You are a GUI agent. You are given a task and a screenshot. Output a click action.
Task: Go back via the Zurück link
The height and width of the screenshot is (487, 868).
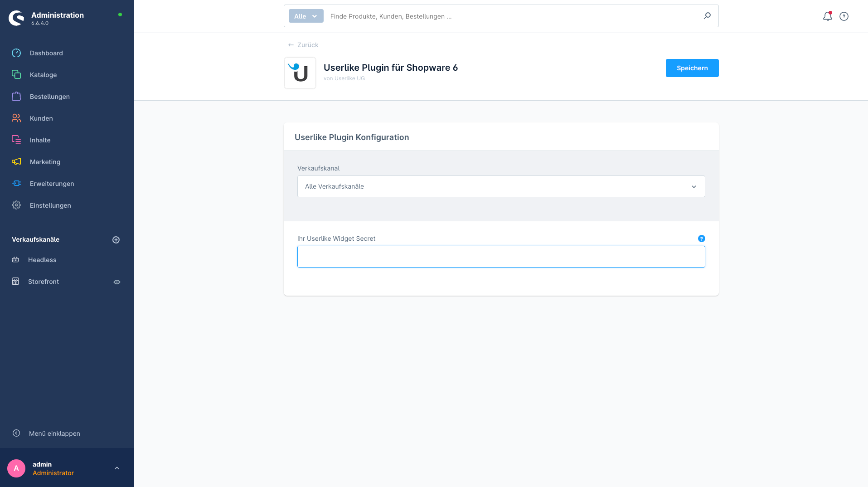pyautogui.click(x=303, y=45)
